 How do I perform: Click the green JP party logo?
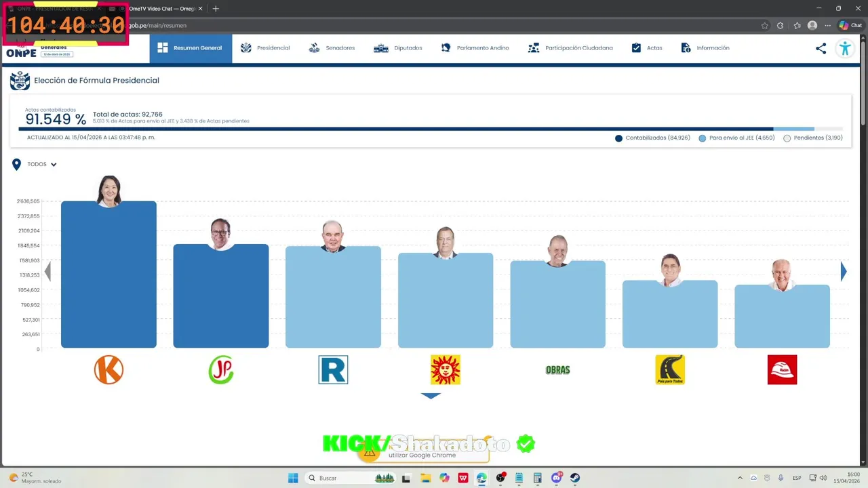[221, 370]
